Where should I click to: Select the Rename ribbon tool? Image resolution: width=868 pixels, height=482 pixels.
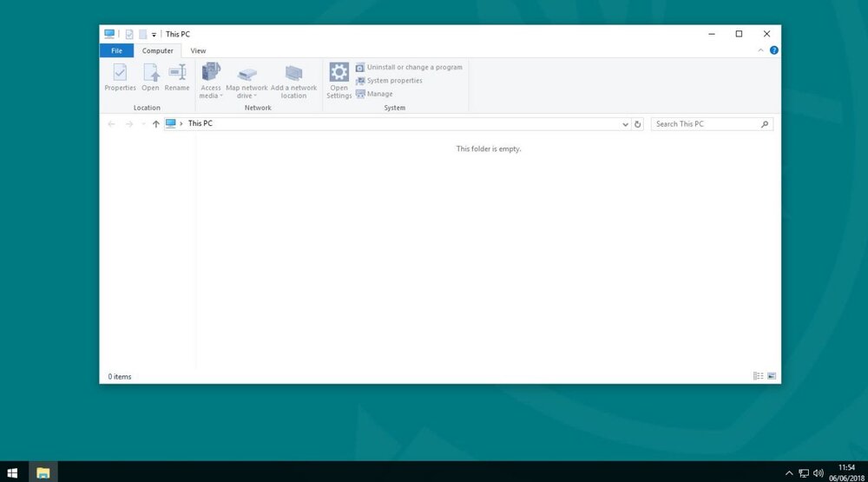click(177, 77)
